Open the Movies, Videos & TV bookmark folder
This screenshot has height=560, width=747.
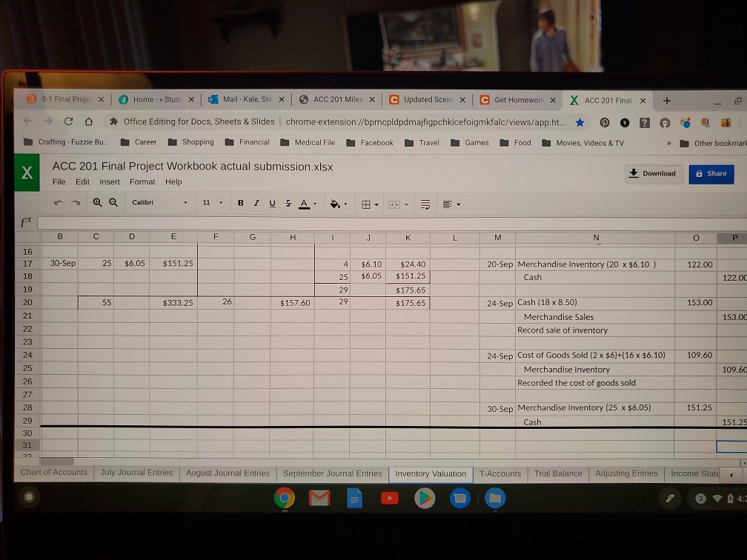click(x=582, y=143)
